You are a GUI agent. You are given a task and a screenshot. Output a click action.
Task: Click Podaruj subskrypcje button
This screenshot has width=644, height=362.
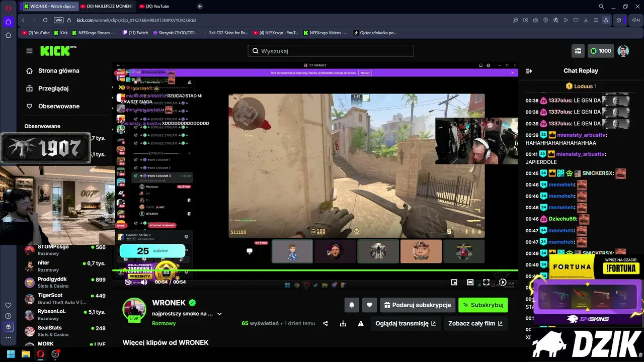(x=418, y=305)
